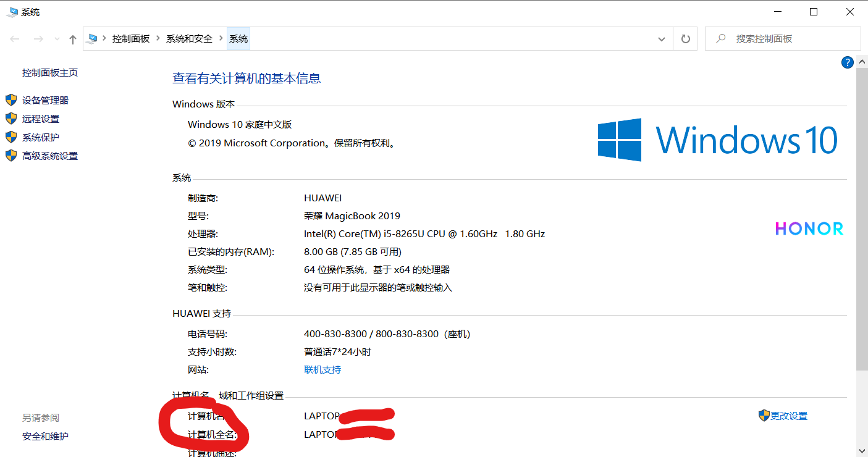
Task: Open 控制面板主页 in the left pane
Action: pyautogui.click(x=50, y=72)
